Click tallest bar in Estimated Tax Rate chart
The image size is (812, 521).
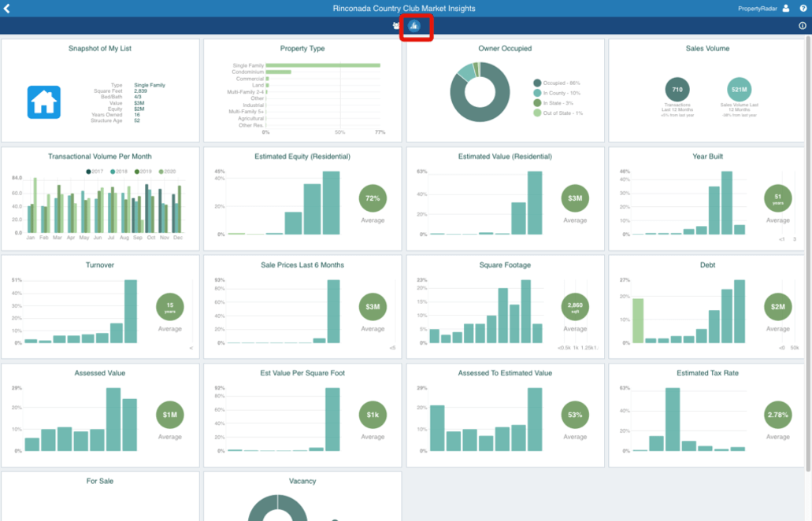[x=673, y=419]
